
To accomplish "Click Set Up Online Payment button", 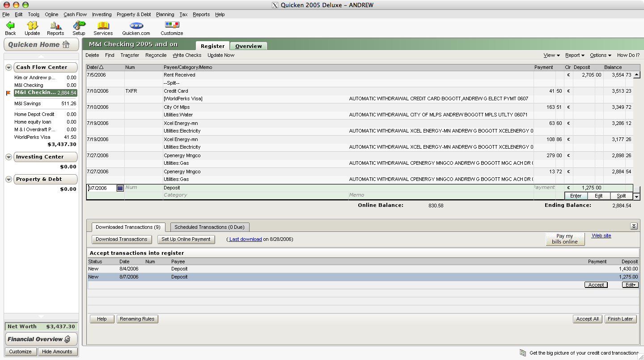I will click(x=186, y=239).
